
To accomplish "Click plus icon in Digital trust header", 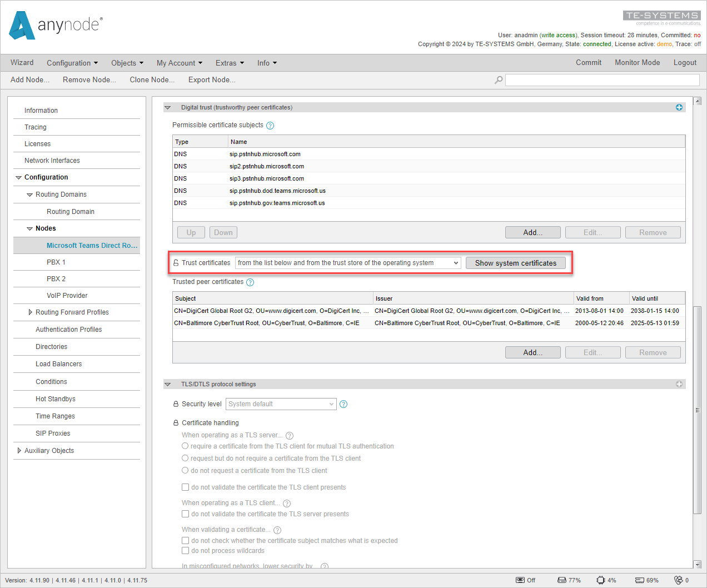I will pyautogui.click(x=679, y=107).
